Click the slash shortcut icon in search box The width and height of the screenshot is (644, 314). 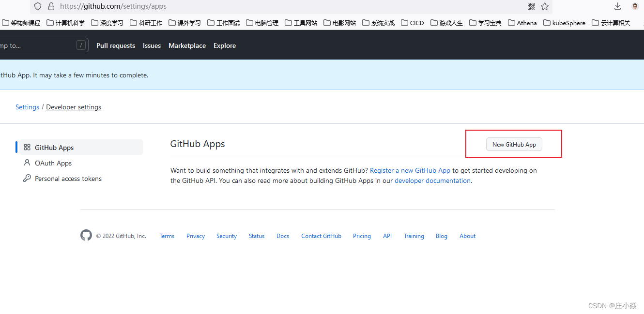click(81, 45)
